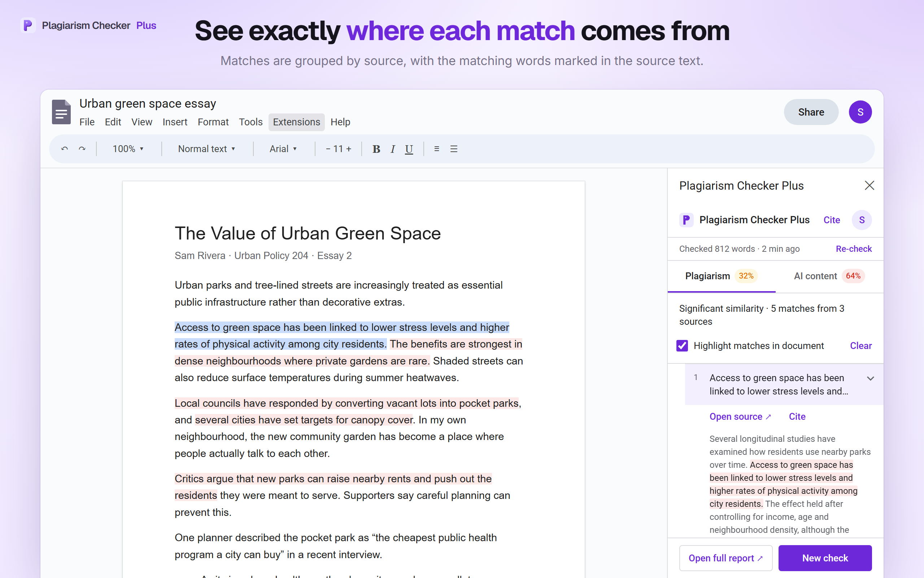
Task: Click Clear highlights link
Action: (860, 346)
